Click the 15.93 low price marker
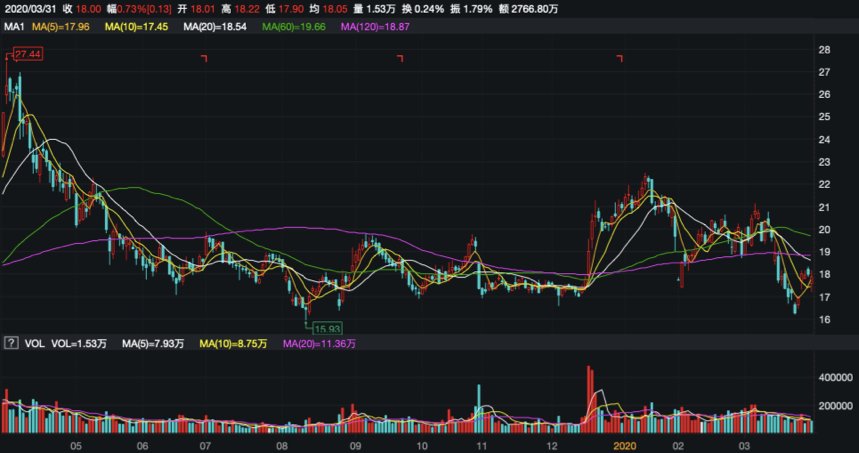 point(328,329)
